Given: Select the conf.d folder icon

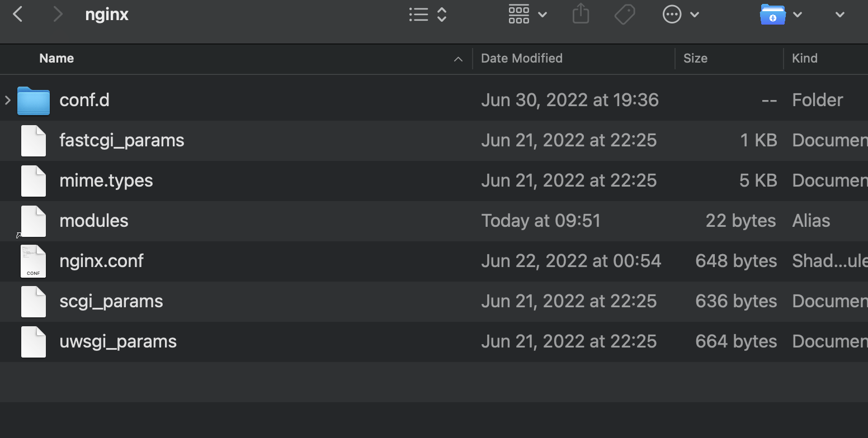Looking at the screenshot, I should [34, 101].
